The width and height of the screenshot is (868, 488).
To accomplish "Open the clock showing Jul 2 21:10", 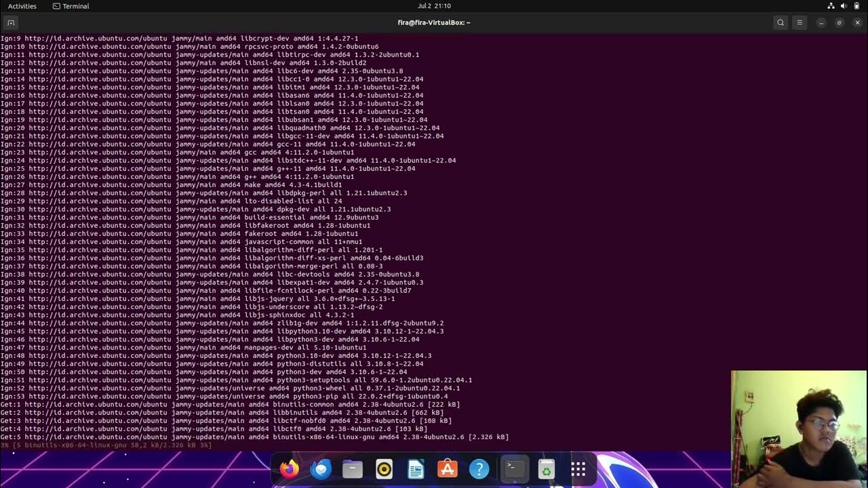I will tap(434, 6).
